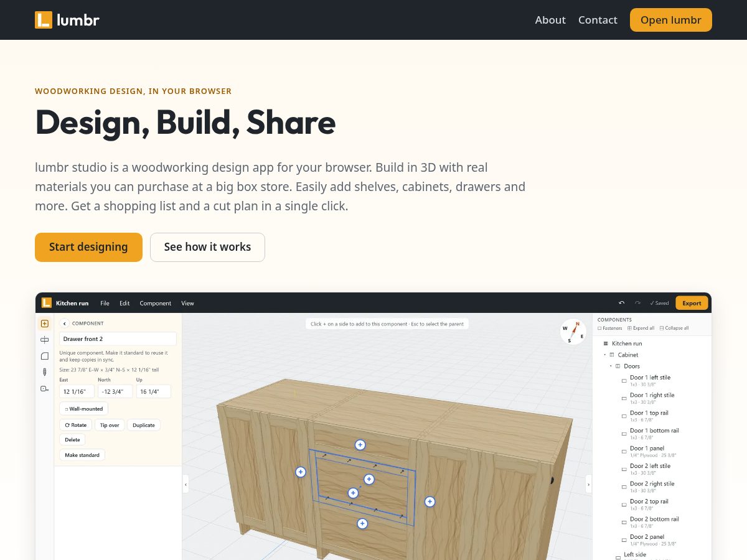This screenshot has height=560, width=747.
Task: Collapse the Doors tree node
Action: (611, 366)
